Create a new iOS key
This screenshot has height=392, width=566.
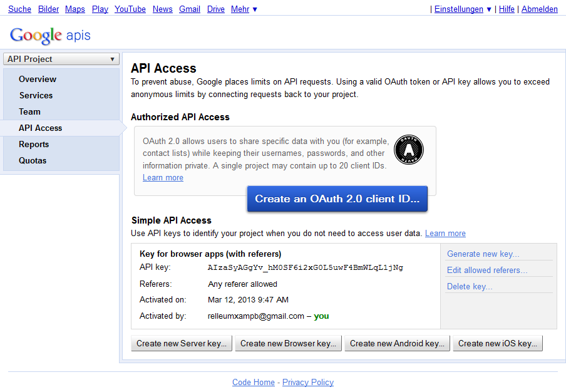coord(497,343)
